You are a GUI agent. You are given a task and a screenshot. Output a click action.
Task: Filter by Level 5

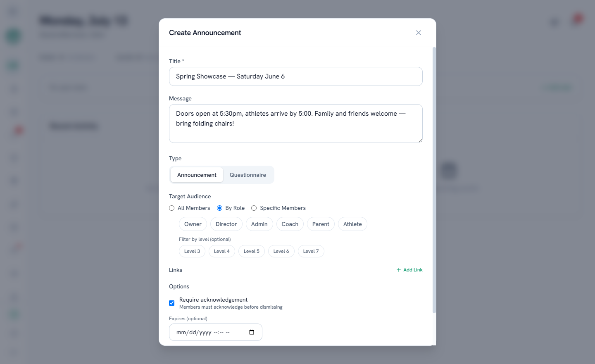click(252, 251)
